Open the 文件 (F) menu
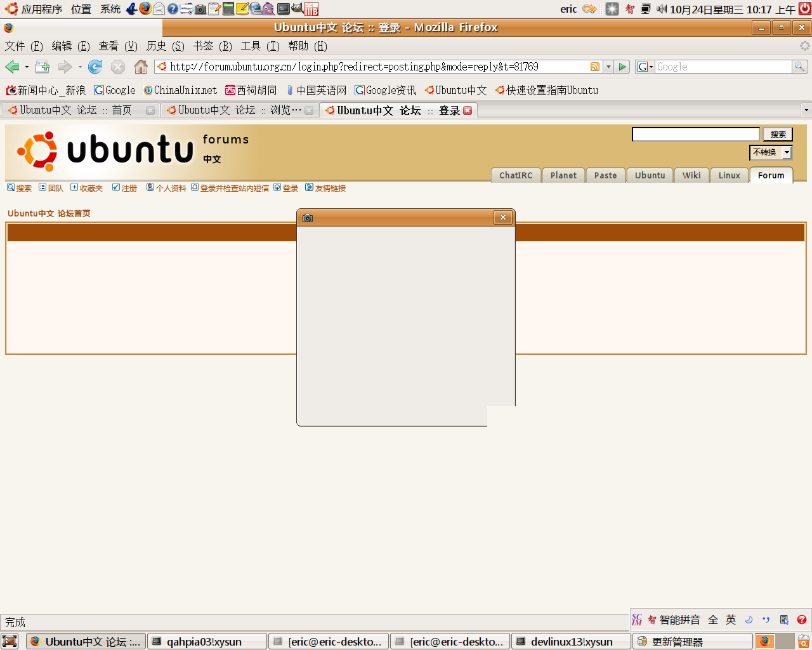Image resolution: width=812 pixels, height=650 pixels. tap(23, 46)
